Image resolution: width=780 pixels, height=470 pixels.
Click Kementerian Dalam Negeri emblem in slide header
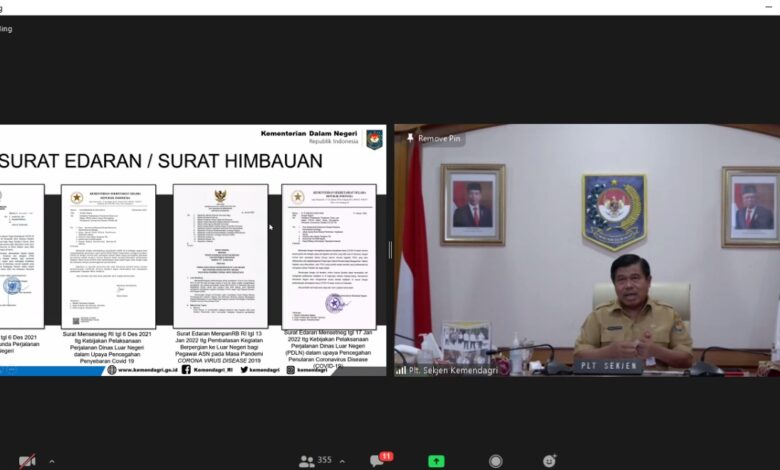(374, 139)
